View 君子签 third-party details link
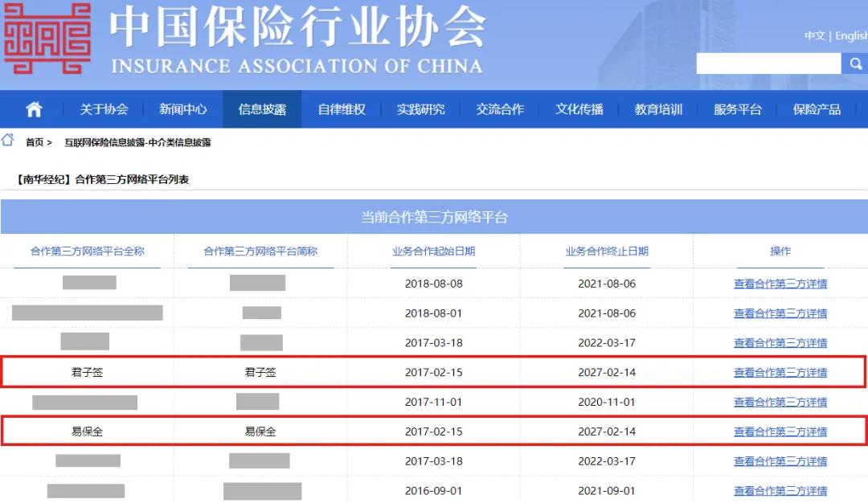868x503 pixels. click(780, 372)
